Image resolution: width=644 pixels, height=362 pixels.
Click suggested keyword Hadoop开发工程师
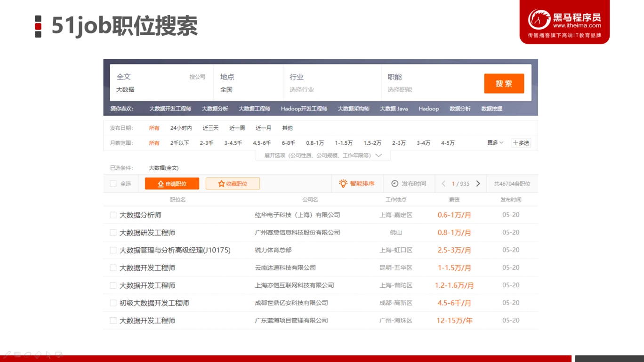(x=304, y=109)
